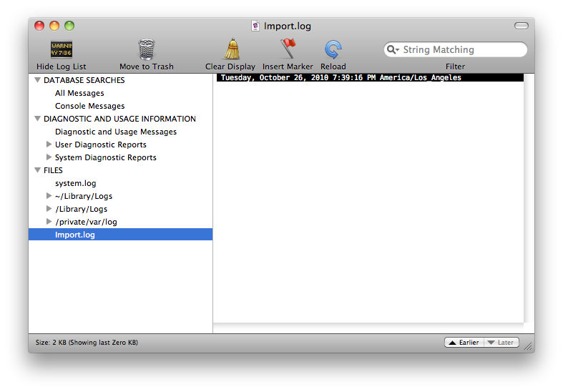Image resolution: width=563 pixels, height=392 pixels.
Task: Select All Messages in sidebar
Action: pos(79,93)
